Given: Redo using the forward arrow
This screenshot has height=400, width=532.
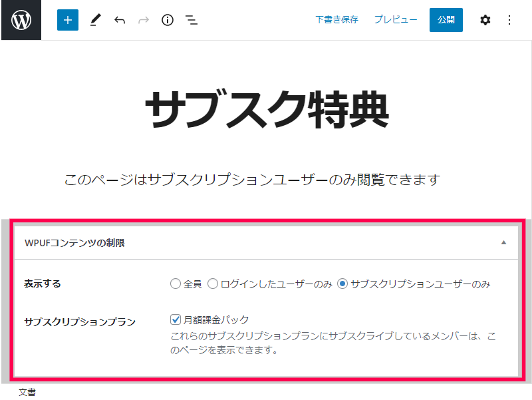Looking at the screenshot, I should [x=144, y=20].
